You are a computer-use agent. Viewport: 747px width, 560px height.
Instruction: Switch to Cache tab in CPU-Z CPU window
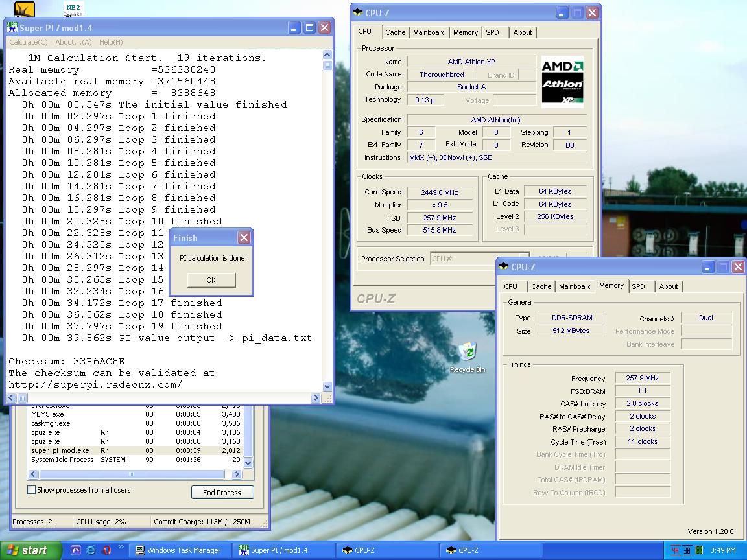[396, 32]
